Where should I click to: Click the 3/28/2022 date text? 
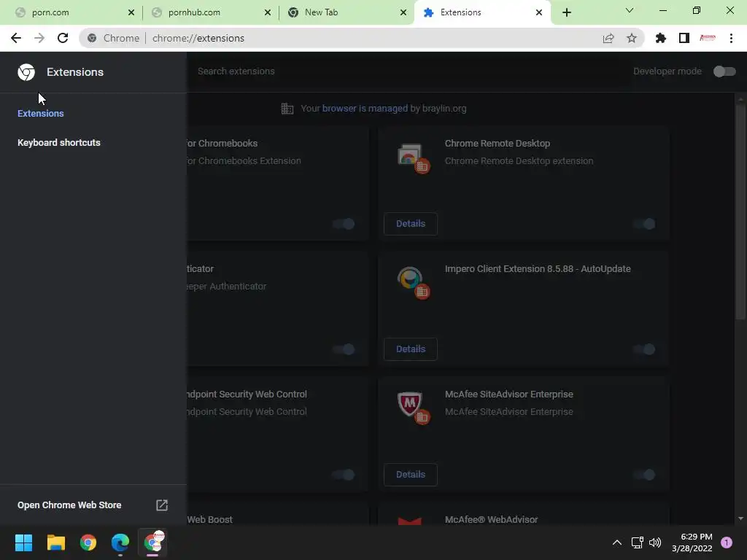tap(692, 548)
